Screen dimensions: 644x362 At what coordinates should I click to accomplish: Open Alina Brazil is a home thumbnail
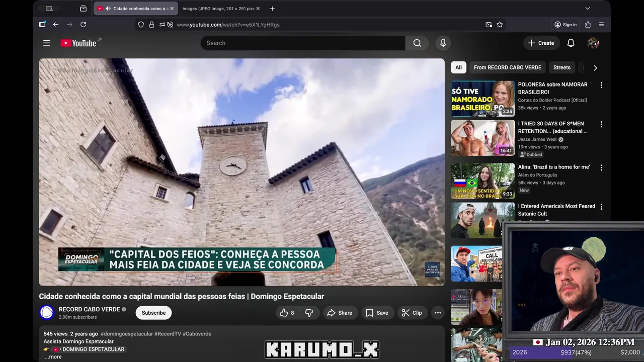[x=482, y=181]
